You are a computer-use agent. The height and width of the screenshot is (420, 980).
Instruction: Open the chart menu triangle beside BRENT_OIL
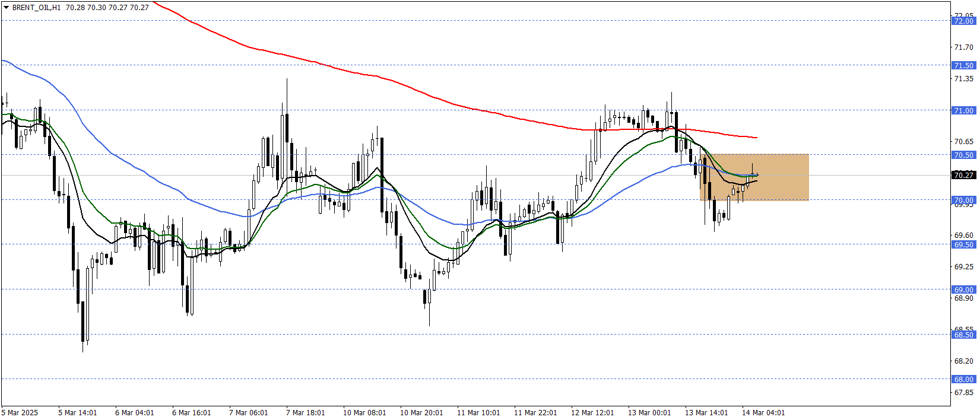coord(6,8)
